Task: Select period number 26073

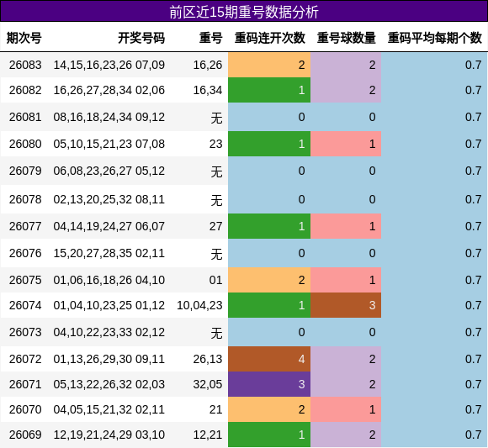Action: click(25, 332)
